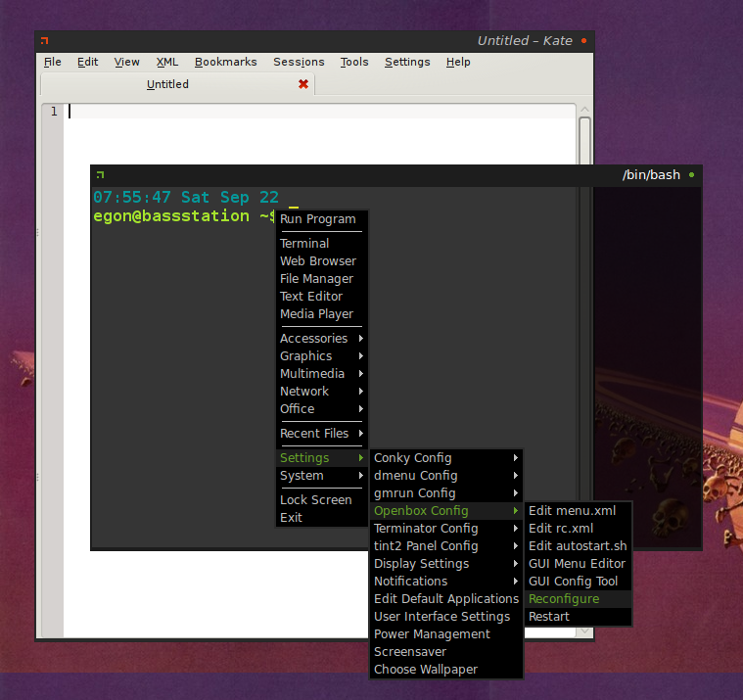Select Exit from the Openbox menu

[x=321, y=518]
